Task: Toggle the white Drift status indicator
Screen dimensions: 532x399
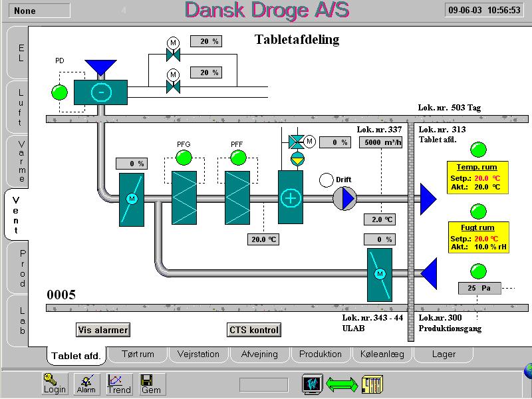Action: point(326,180)
